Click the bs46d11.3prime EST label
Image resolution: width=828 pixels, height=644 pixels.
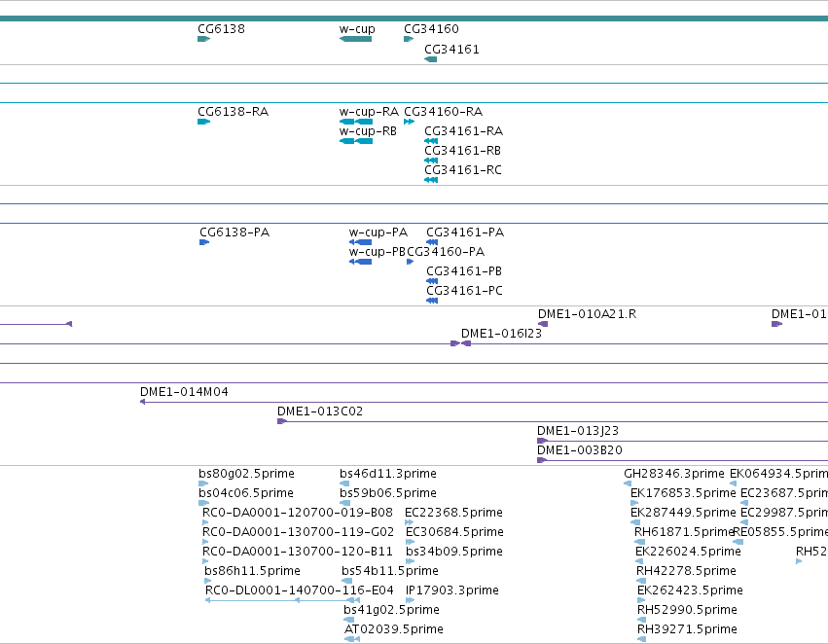(388, 474)
